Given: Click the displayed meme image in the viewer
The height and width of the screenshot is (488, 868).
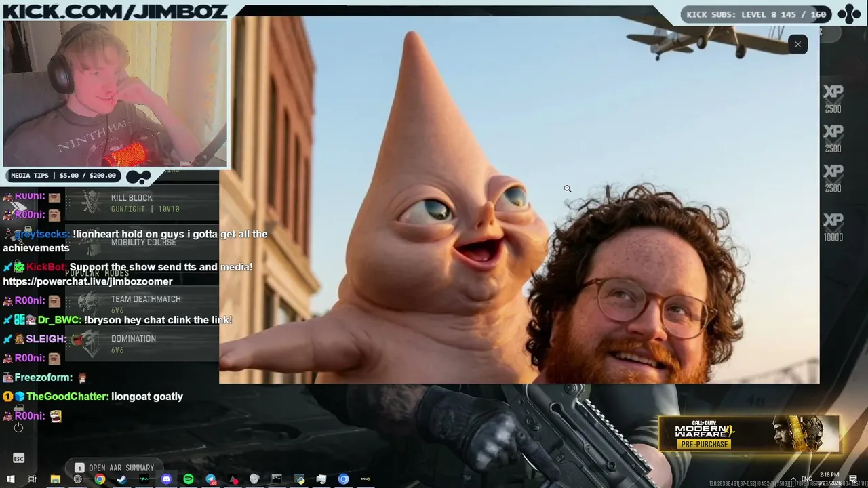Looking at the screenshot, I should [x=519, y=201].
